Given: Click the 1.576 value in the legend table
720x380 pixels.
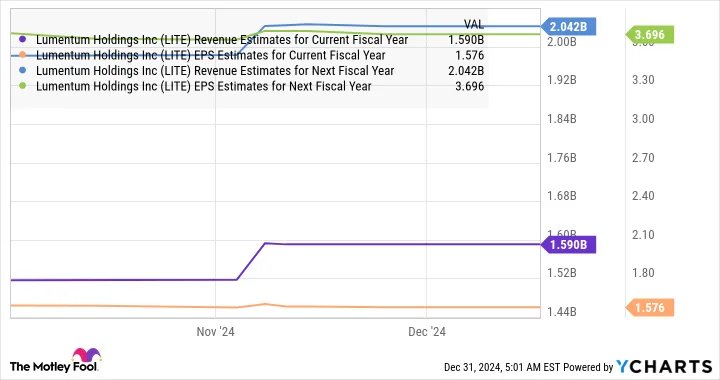Looking at the screenshot, I should pos(469,56).
